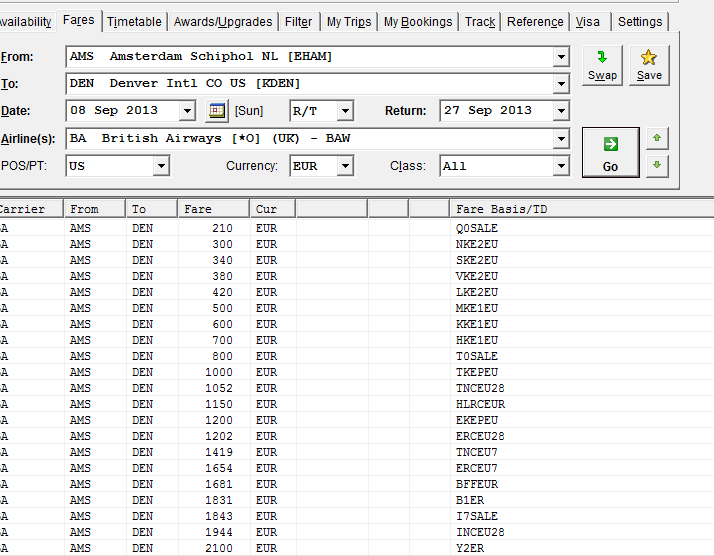Image resolution: width=714 pixels, height=556 pixels.
Task: Click the To field showing Denver Intl
Action: coord(310,84)
